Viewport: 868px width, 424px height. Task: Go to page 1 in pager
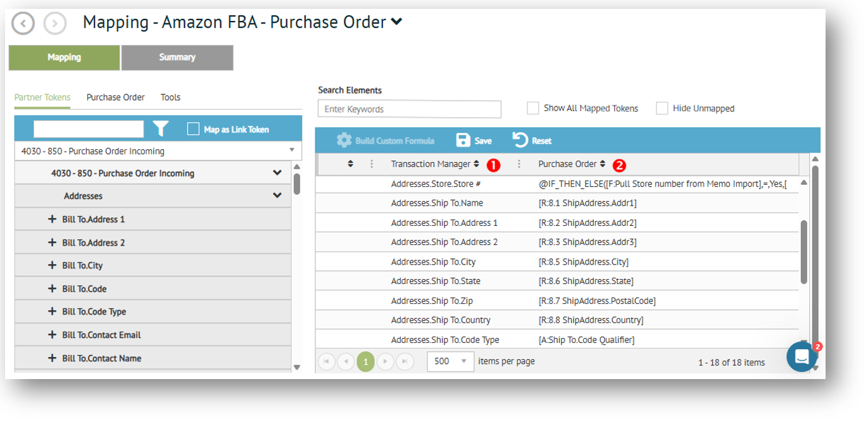(x=365, y=361)
